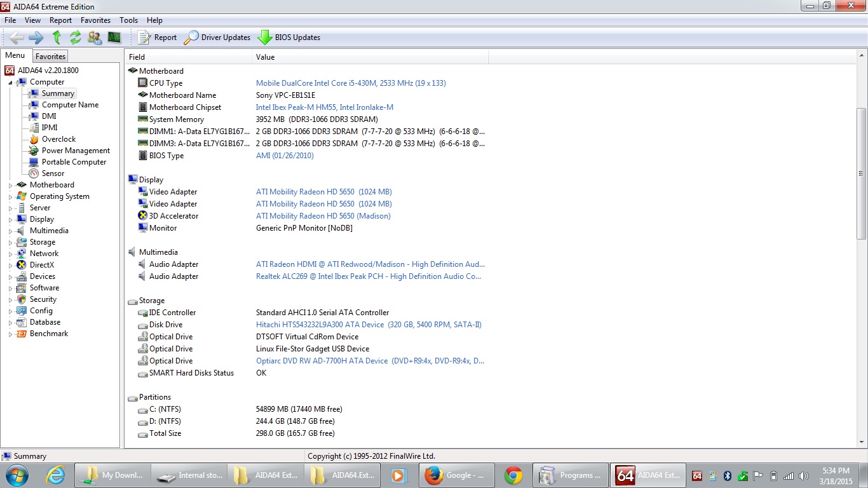Click the Config icon in tree
Viewport: 868px width, 488px height.
(x=22, y=311)
